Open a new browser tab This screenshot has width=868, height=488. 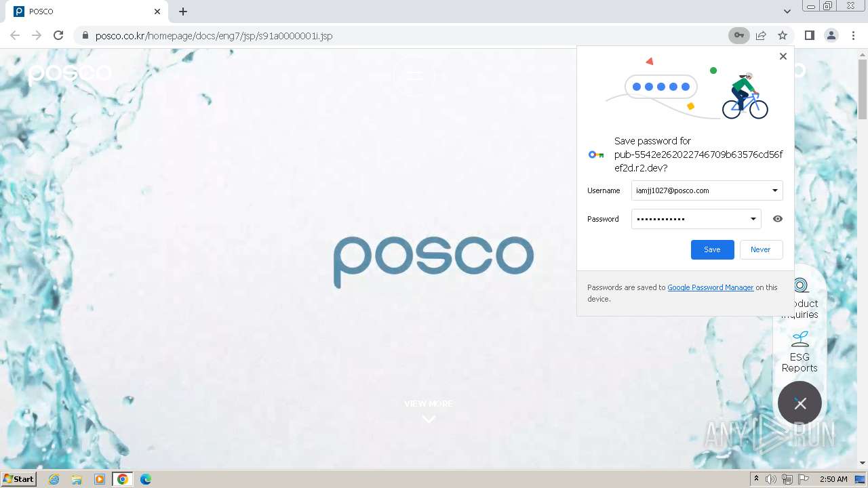(183, 12)
